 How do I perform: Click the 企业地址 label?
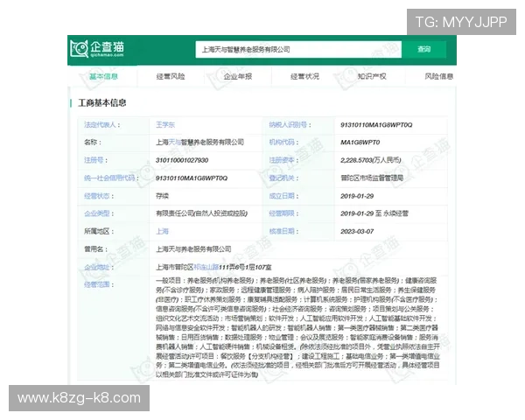pos(99,267)
